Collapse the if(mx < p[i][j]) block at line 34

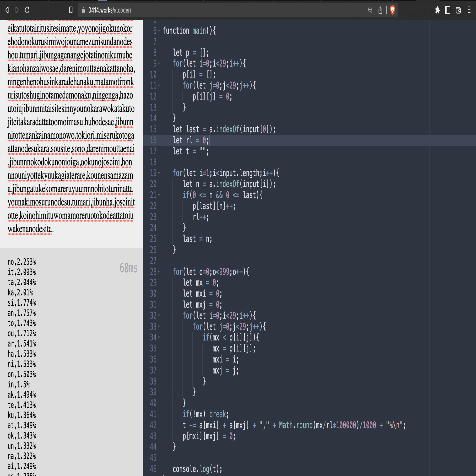pyautogui.click(x=159, y=337)
